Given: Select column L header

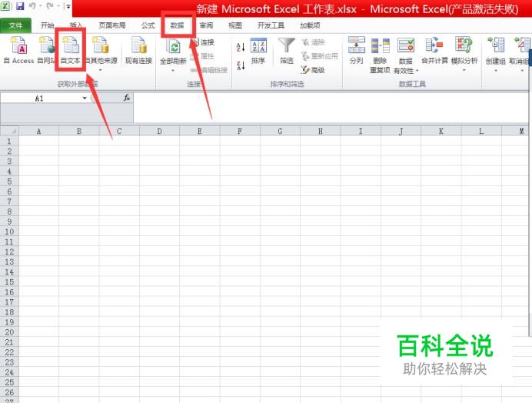Looking at the screenshot, I should point(481,131).
